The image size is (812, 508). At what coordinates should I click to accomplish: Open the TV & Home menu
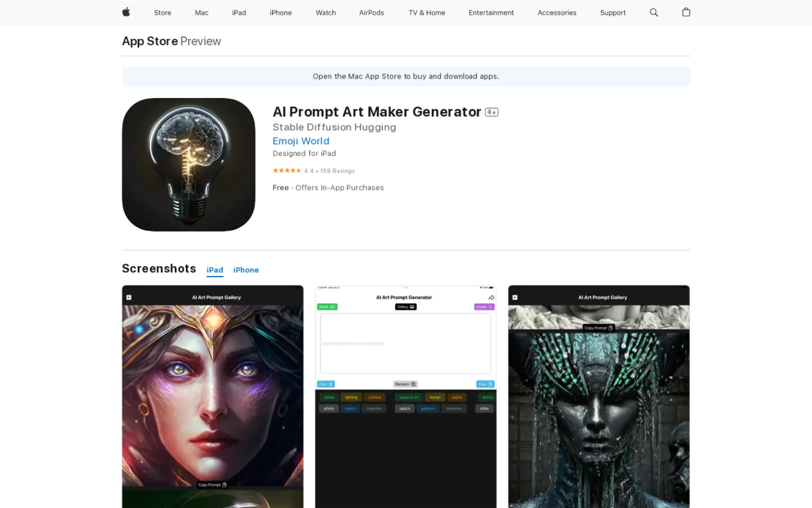pyautogui.click(x=426, y=13)
